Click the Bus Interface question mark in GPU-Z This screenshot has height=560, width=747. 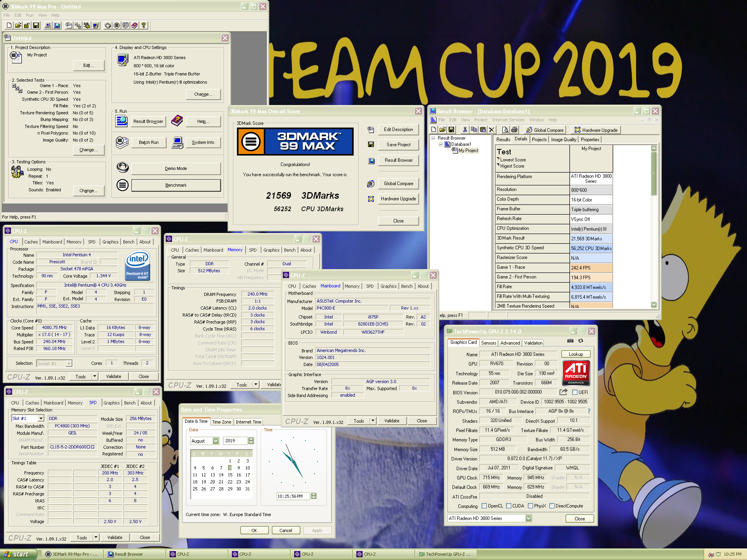(x=589, y=411)
